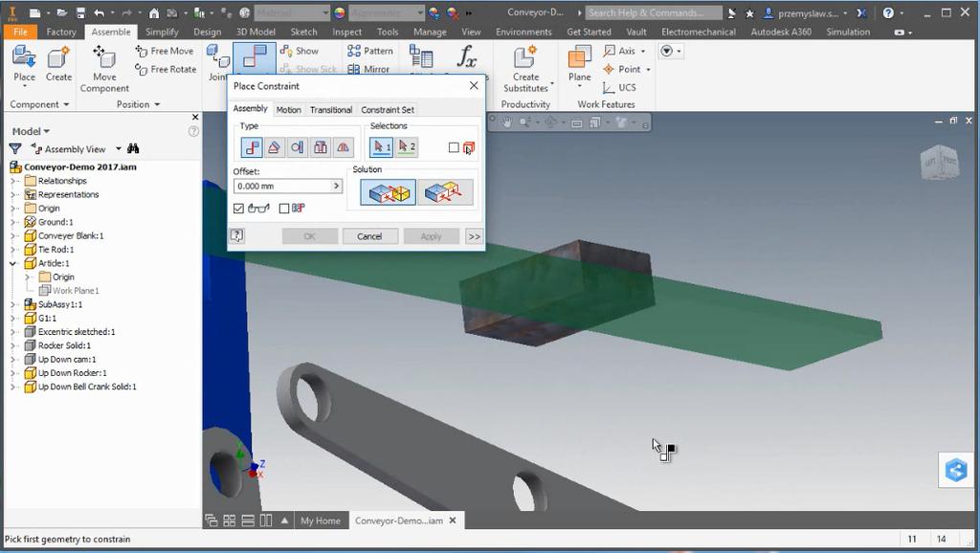The width and height of the screenshot is (980, 553).
Task: Expand the SubAssy1:1 node
Action: 12,304
